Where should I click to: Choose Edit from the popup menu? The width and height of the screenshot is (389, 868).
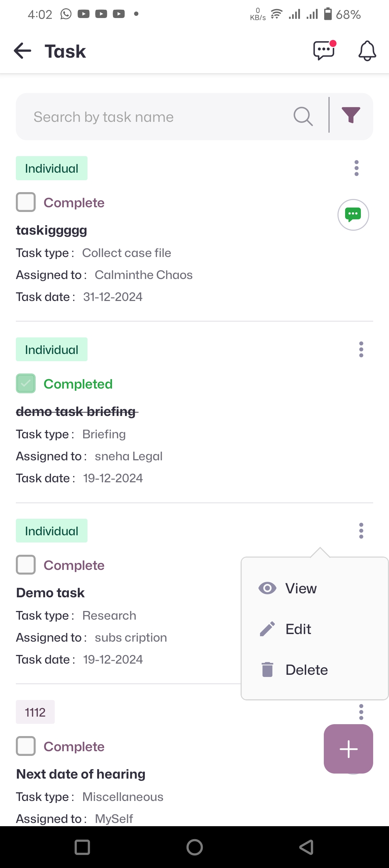pyautogui.click(x=298, y=629)
